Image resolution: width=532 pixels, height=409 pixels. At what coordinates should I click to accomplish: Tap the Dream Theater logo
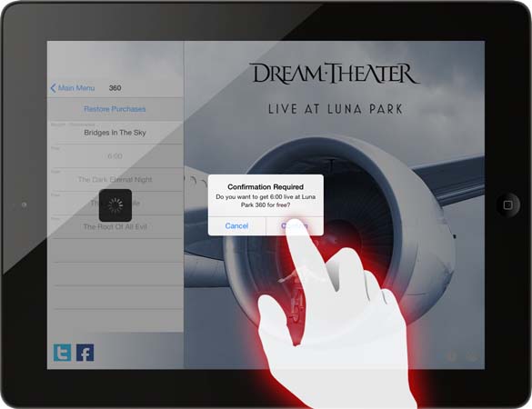pos(336,73)
